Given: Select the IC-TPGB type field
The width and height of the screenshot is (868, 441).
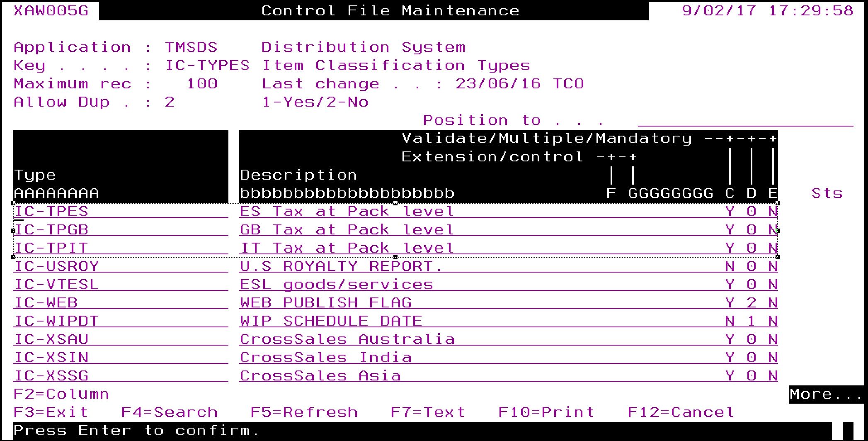Looking at the screenshot, I should point(121,229).
